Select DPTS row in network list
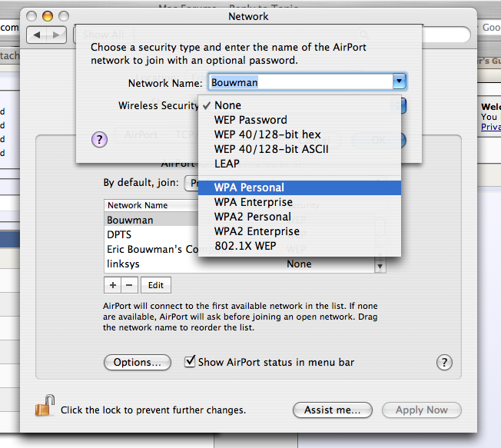 pos(151,234)
